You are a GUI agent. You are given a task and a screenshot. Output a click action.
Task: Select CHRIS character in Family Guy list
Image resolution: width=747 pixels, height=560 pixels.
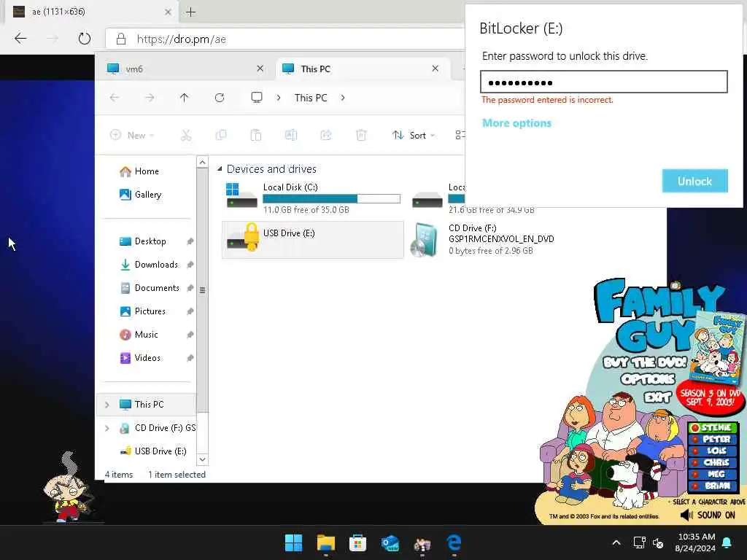tap(712, 462)
